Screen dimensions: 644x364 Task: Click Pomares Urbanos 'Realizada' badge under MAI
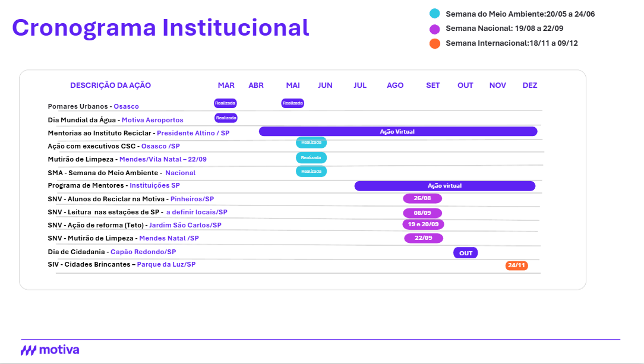coord(292,103)
